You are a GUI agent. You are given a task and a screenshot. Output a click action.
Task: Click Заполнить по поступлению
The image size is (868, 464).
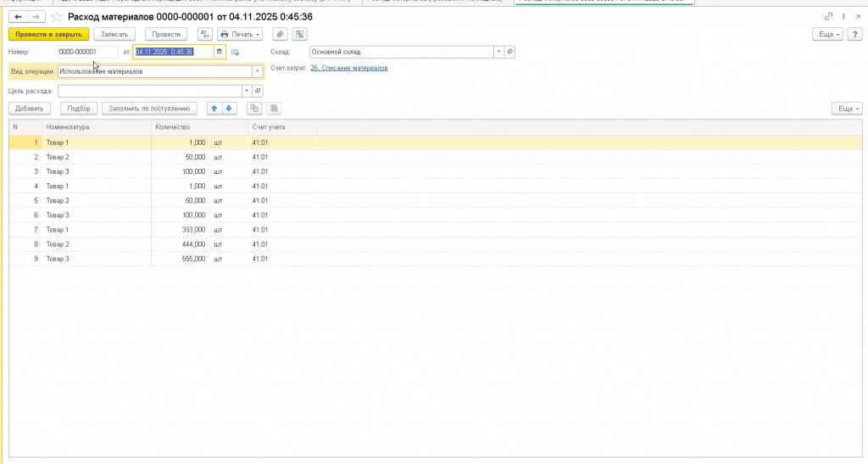149,109
